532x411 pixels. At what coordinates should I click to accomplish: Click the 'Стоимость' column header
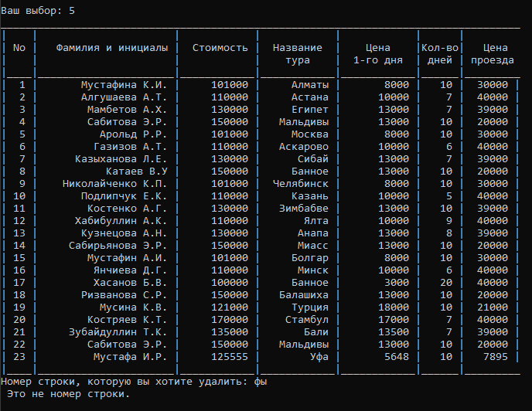(x=220, y=48)
